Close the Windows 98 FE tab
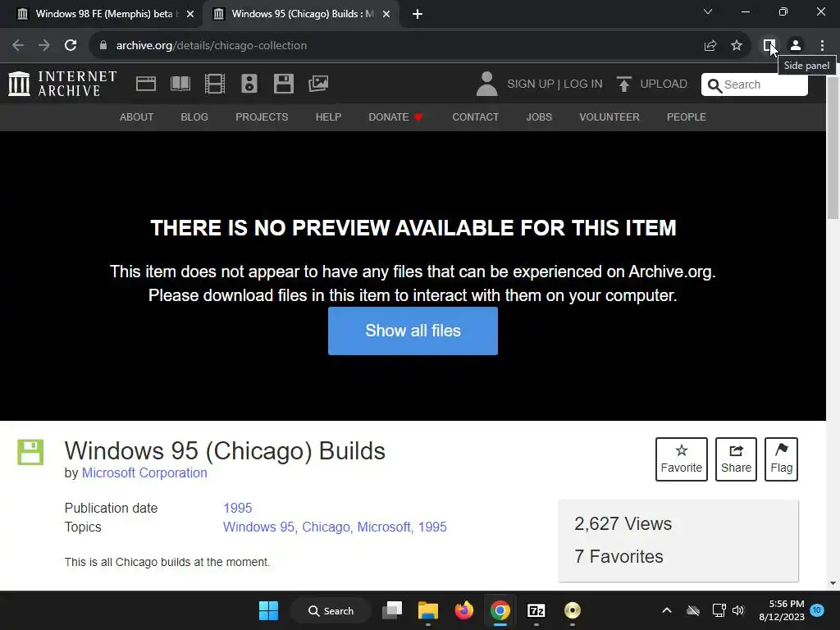 coord(189,14)
